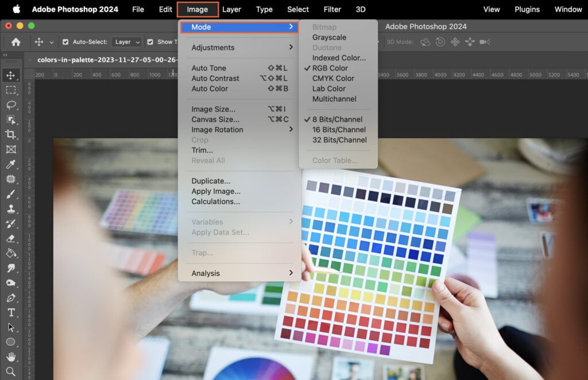Screen dimensions: 588x380
Task: Uncheck Show Transform Controls
Action: (x=150, y=41)
